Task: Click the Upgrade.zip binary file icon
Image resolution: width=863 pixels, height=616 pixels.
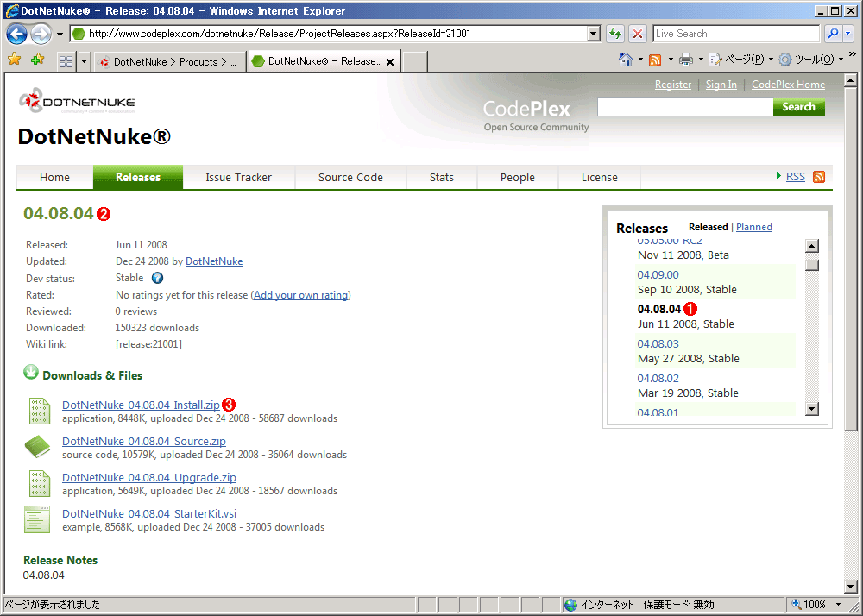Action: click(x=40, y=483)
